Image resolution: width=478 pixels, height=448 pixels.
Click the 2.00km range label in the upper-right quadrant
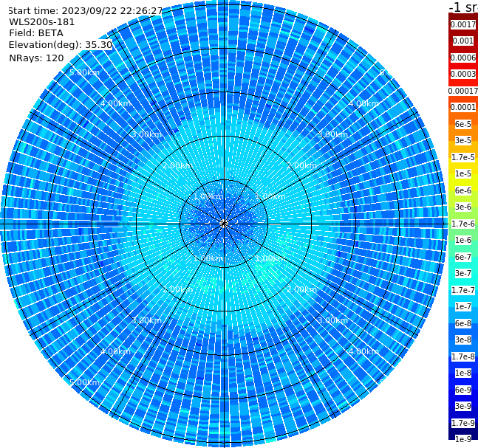pyautogui.click(x=301, y=165)
